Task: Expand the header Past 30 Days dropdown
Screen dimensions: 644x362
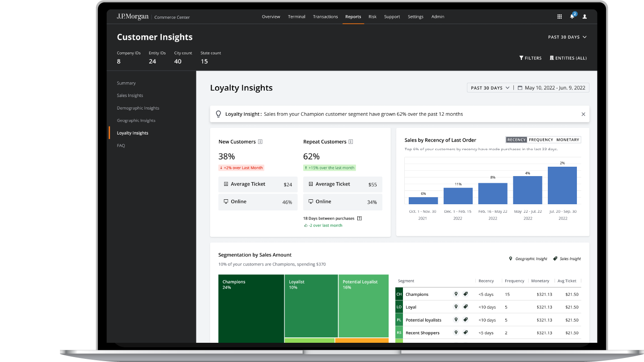Action: point(567,37)
